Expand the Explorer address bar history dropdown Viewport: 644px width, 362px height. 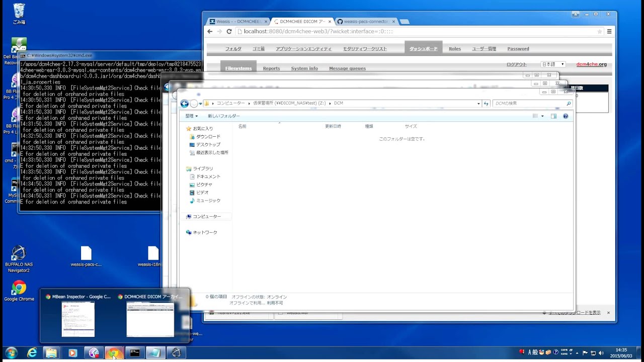point(478,104)
